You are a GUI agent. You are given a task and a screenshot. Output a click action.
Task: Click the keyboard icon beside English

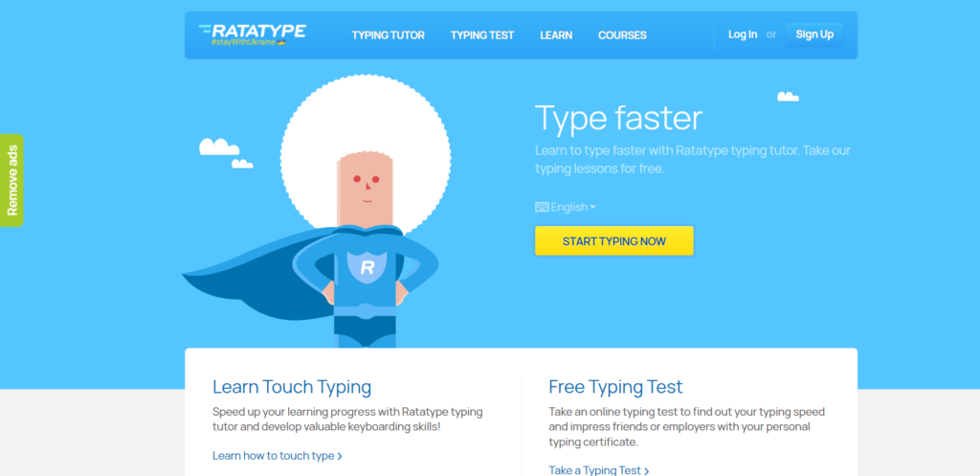542,207
